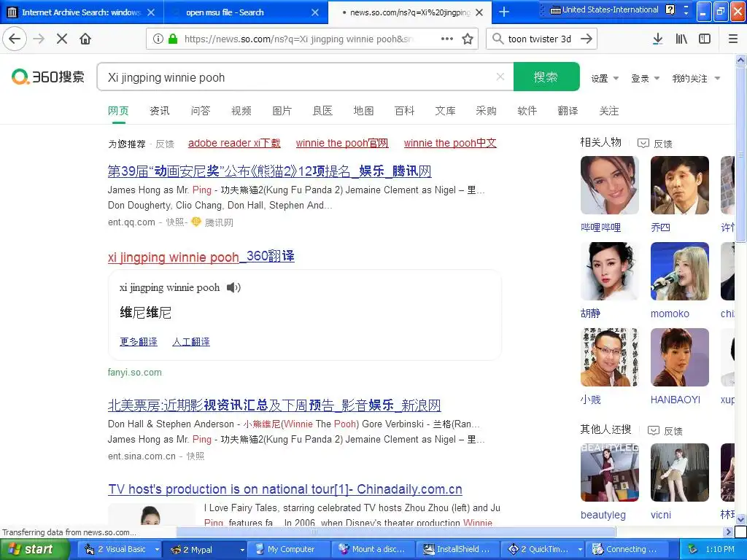Image resolution: width=747 pixels, height=560 pixels.
Task: Open suggestion link winnie the pooh中文
Action: pos(450,143)
